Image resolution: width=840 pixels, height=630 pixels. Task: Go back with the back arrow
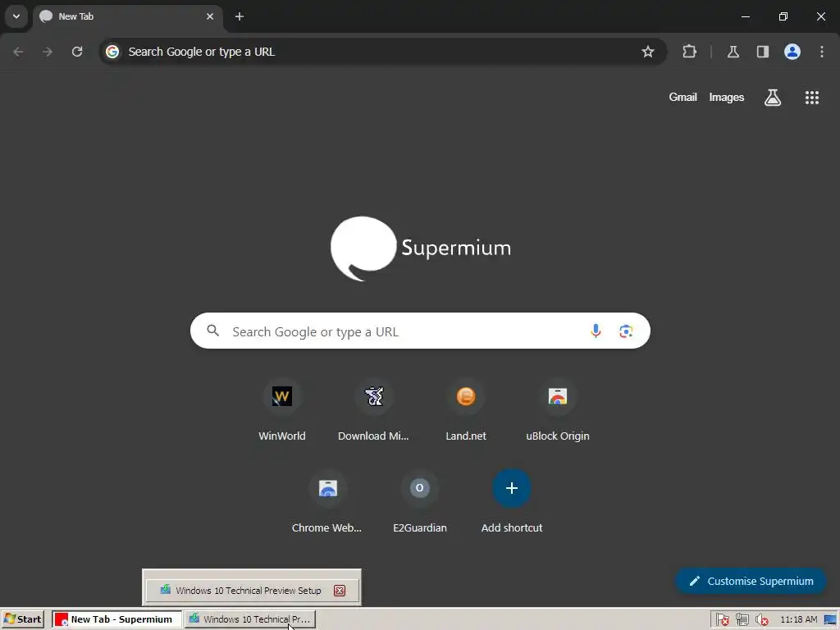click(x=18, y=52)
